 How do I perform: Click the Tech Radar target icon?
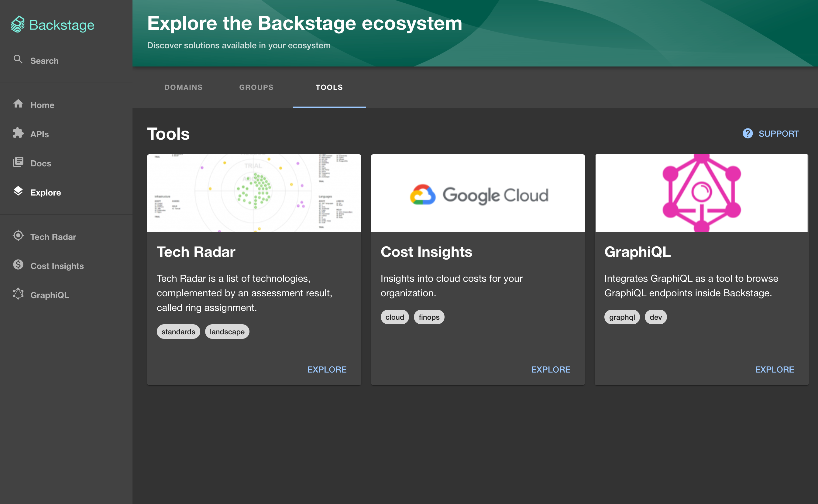coord(18,235)
